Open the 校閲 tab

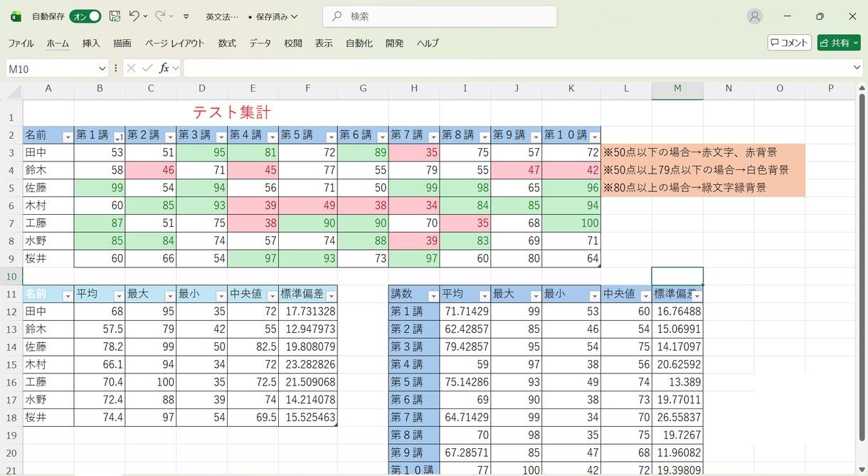pos(293,43)
